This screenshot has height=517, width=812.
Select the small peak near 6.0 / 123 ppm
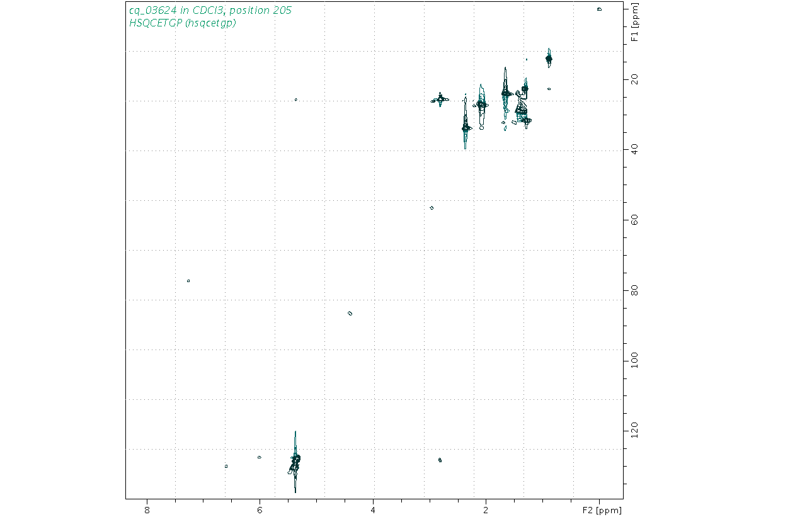[260, 457]
